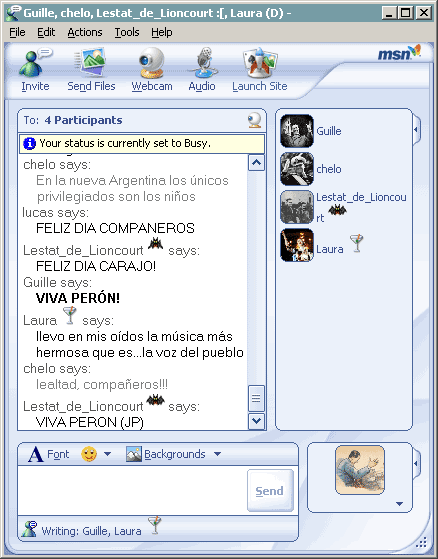Click in the message input box
The width and height of the screenshot is (438, 559).
[x=132, y=490]
